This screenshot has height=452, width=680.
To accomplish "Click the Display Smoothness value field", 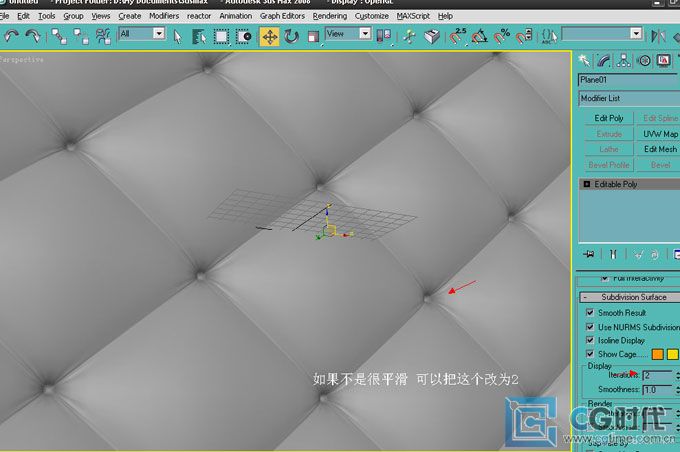I will pyautogui.click(x=657, y=390).
